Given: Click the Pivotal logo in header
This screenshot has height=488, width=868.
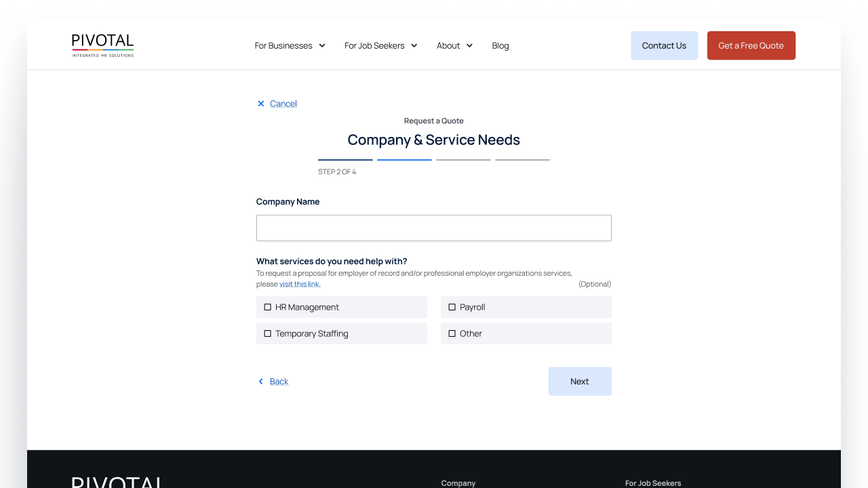Looking at the screenshot, I should [x=103, y=45].
